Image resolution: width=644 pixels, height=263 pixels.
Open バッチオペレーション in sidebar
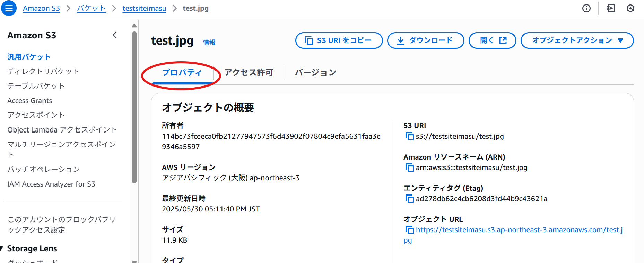tap(44, 169)
